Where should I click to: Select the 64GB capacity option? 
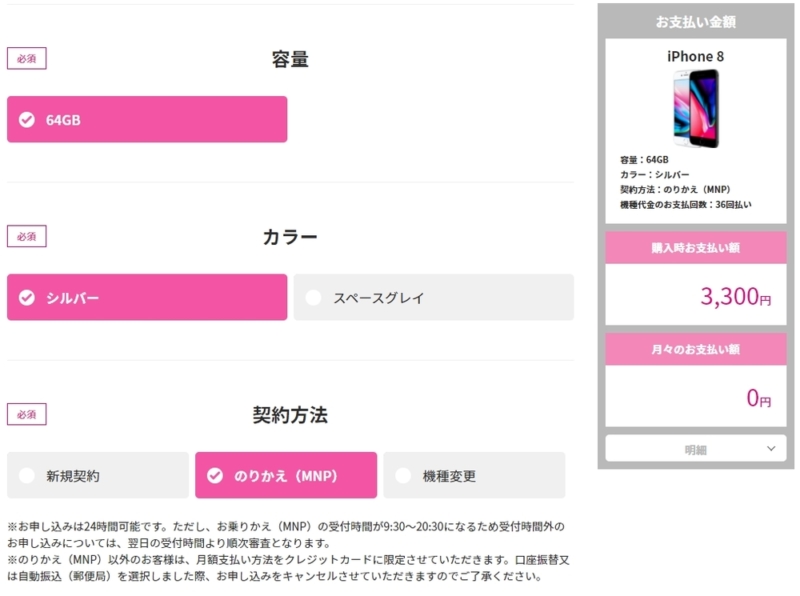pos(147,119)
